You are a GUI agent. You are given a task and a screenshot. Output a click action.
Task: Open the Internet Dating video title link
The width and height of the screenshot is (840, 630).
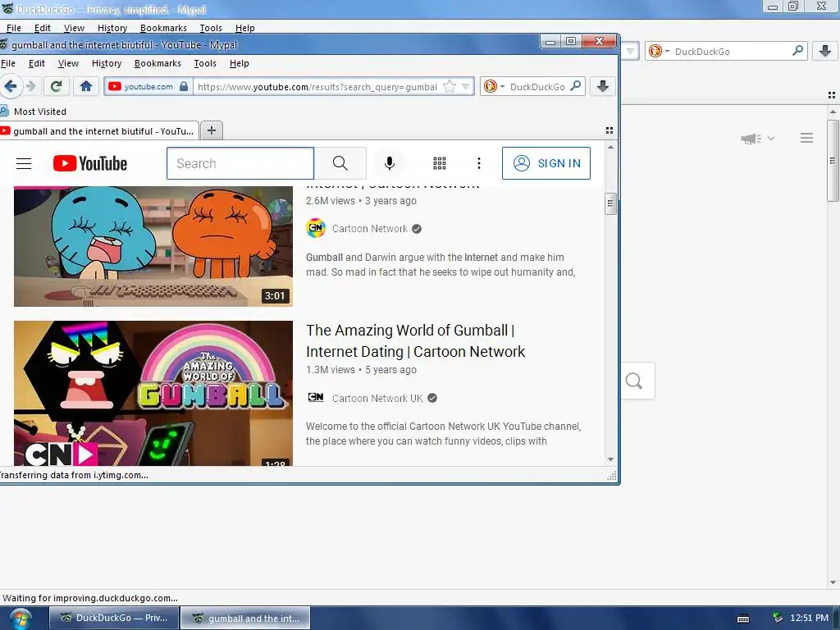tap(415, 340)
